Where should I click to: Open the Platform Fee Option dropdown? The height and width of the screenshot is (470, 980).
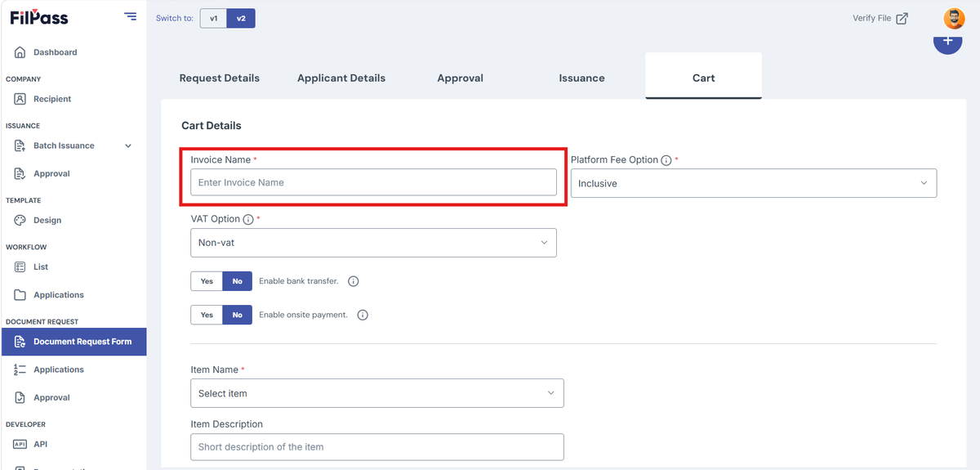tap(754, 183)
